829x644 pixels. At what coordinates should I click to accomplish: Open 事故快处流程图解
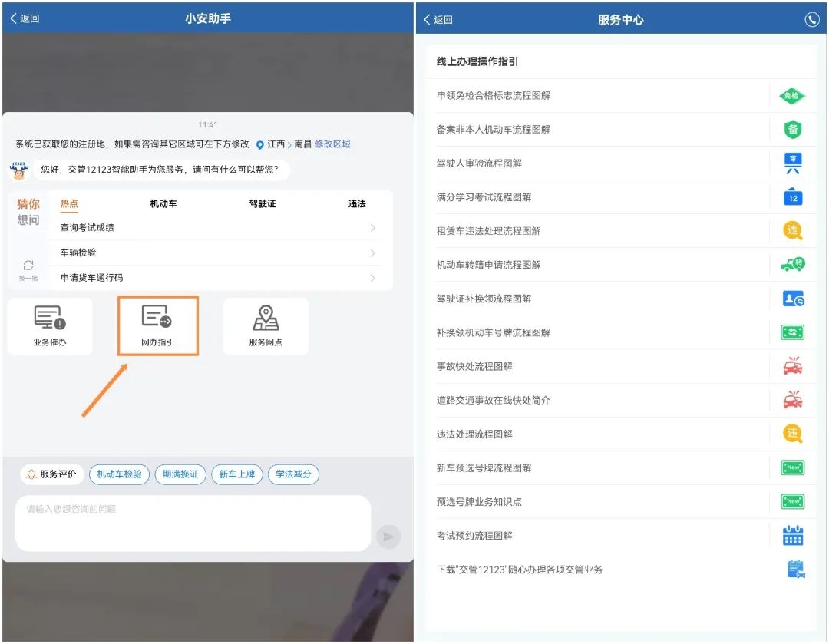point(621,366)
